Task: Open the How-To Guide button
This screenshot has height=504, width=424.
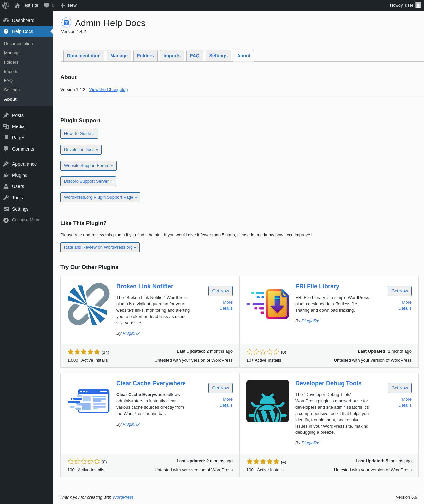Action: (x=79, y=134)
